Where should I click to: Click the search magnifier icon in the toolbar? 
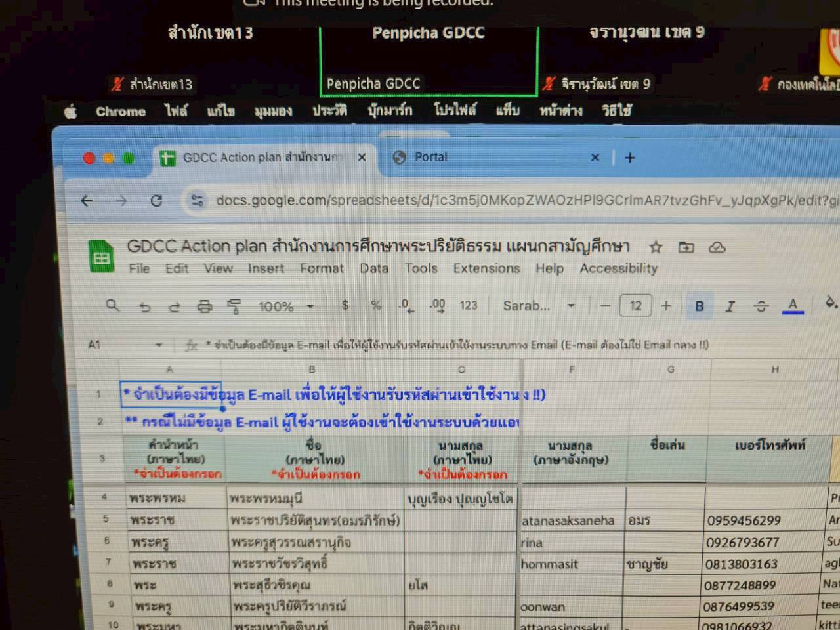coord(113,305)
